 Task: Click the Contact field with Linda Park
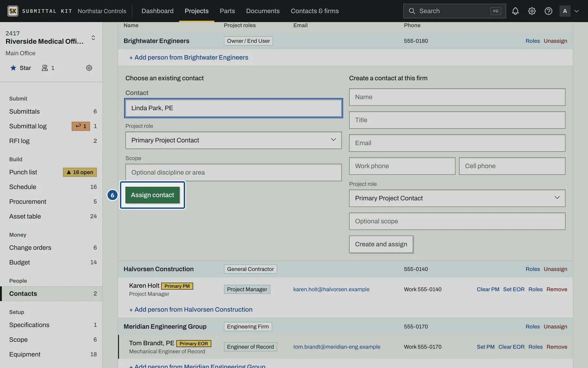[233, 108]
